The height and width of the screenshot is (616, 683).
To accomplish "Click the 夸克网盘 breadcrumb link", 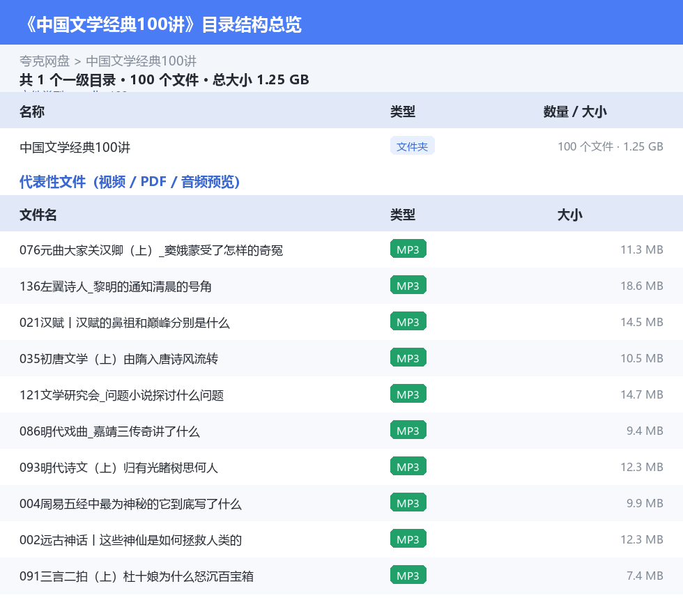I will coord(45,61).
